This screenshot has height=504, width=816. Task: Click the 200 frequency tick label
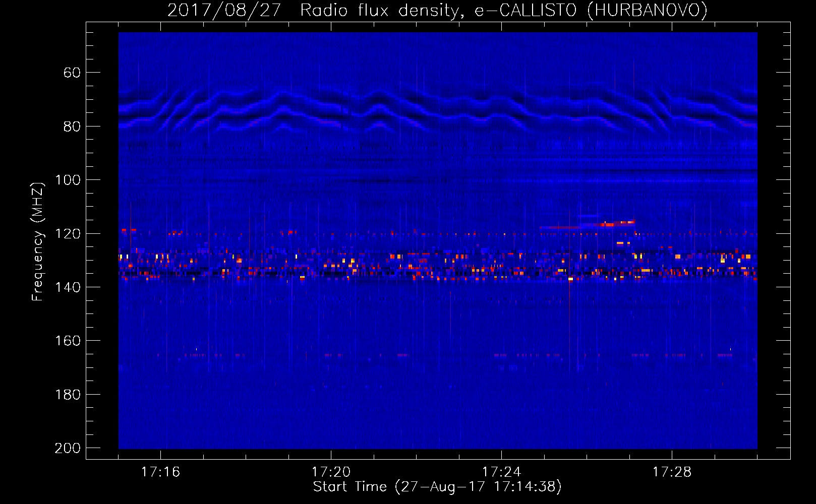click(x=68, y=448)
